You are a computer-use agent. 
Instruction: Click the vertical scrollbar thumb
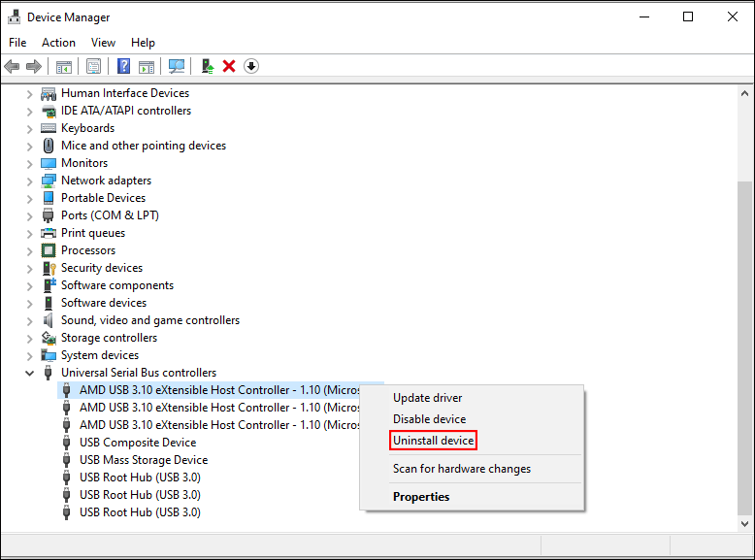[744, 347]
